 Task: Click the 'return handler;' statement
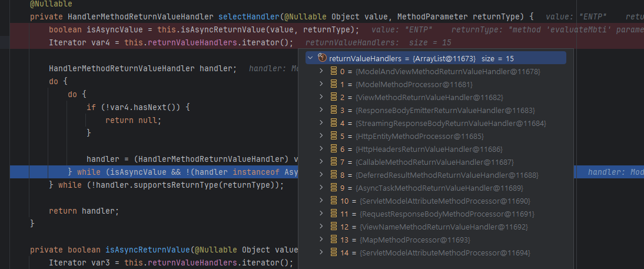(x=84, y=211)
